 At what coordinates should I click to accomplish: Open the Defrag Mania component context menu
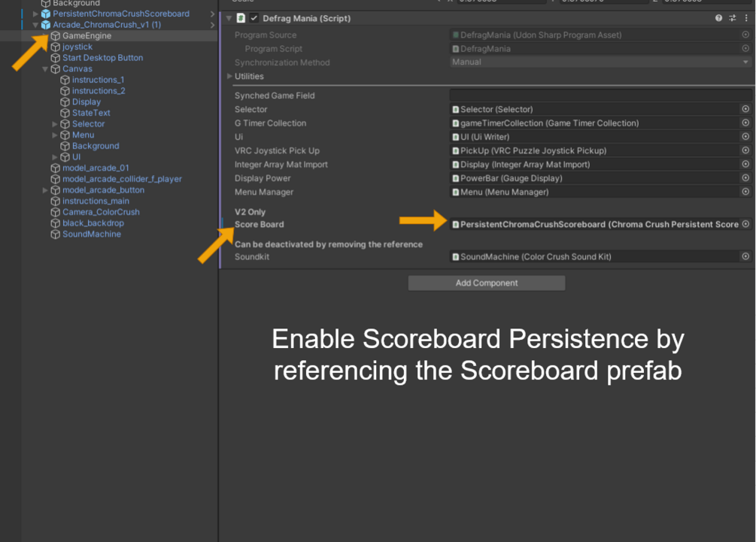[x=745, y=18]
